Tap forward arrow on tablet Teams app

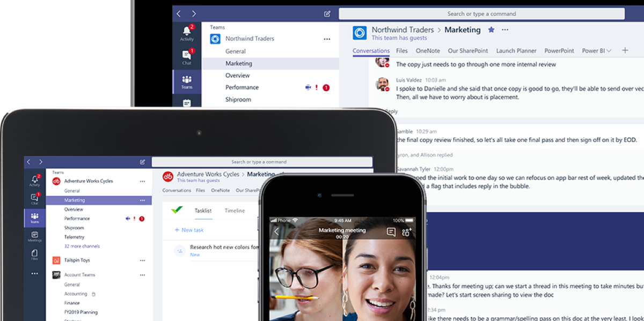point(40,162)
